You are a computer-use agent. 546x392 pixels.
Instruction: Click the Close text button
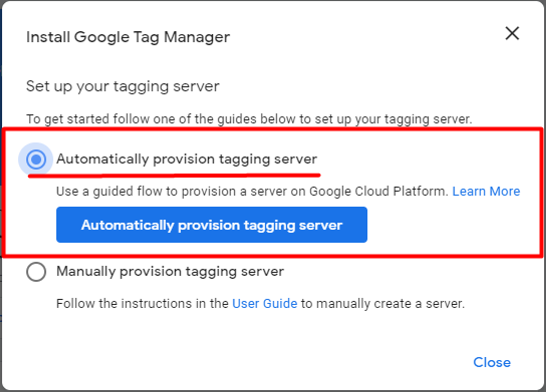(492, 362)
